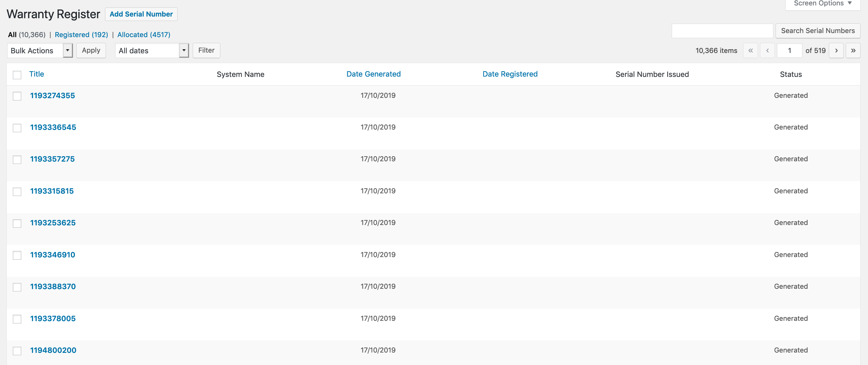Open serial number 1193357275
The image size is (868, 365).
52,159
